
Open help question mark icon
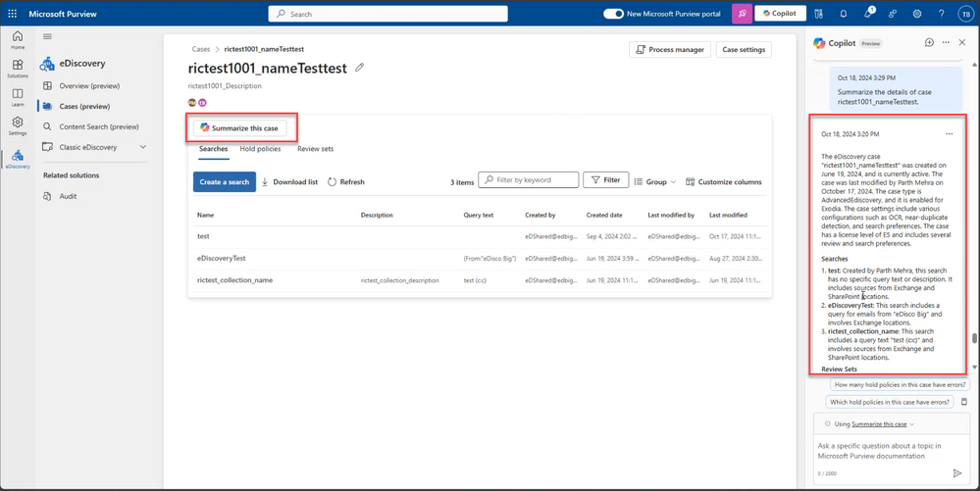tap(941, 13)
